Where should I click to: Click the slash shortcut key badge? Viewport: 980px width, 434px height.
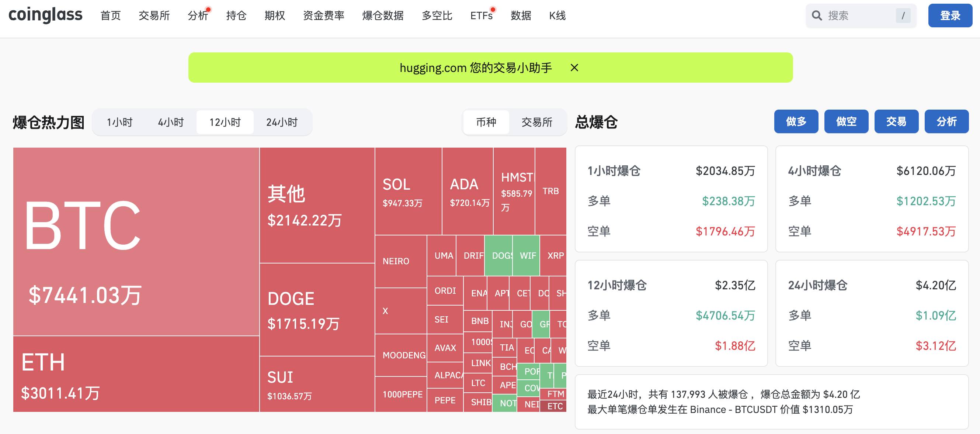[x=903, y=15]
